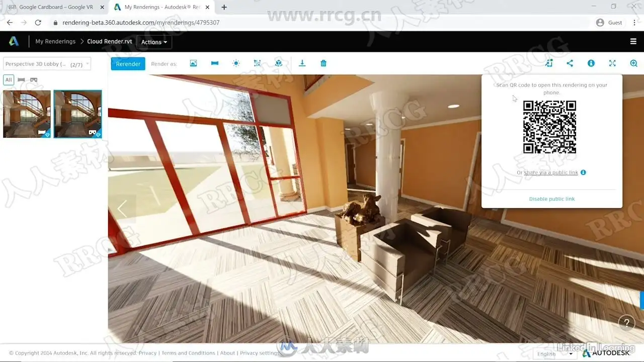Select the illuminance render icon
The image size is (644, 362).
257,63
